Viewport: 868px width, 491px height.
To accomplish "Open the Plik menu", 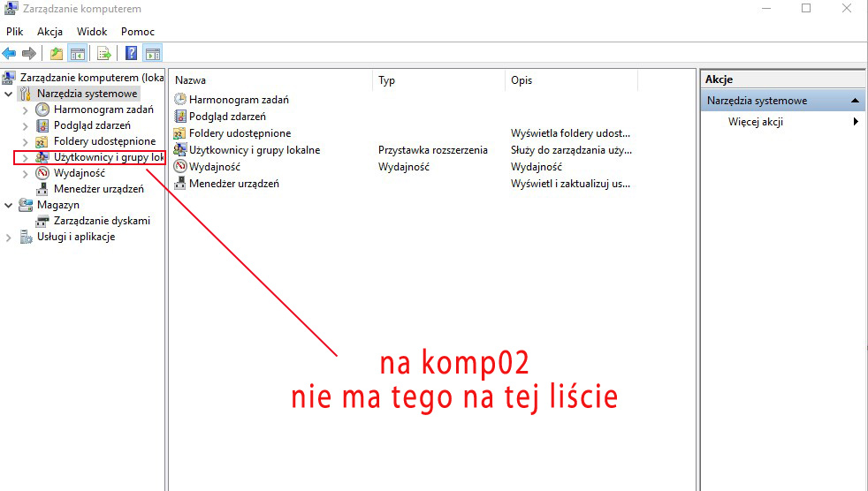I will click(15, 32).
